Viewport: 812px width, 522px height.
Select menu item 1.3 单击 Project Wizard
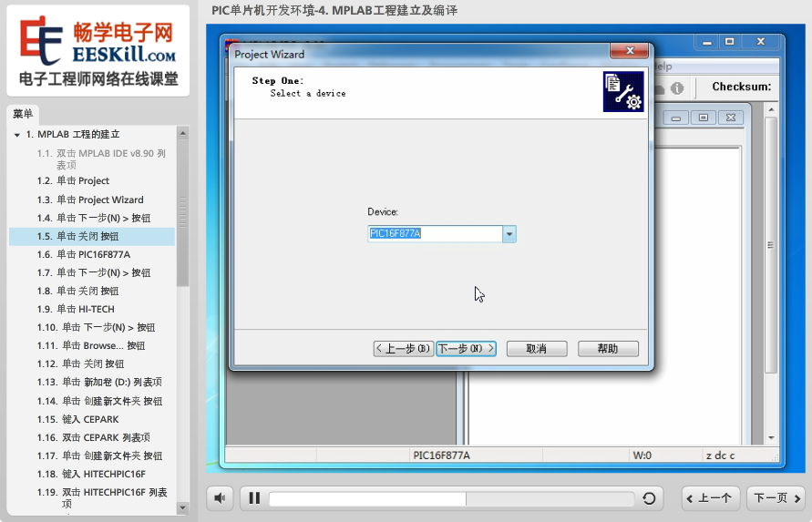point(90,200)
